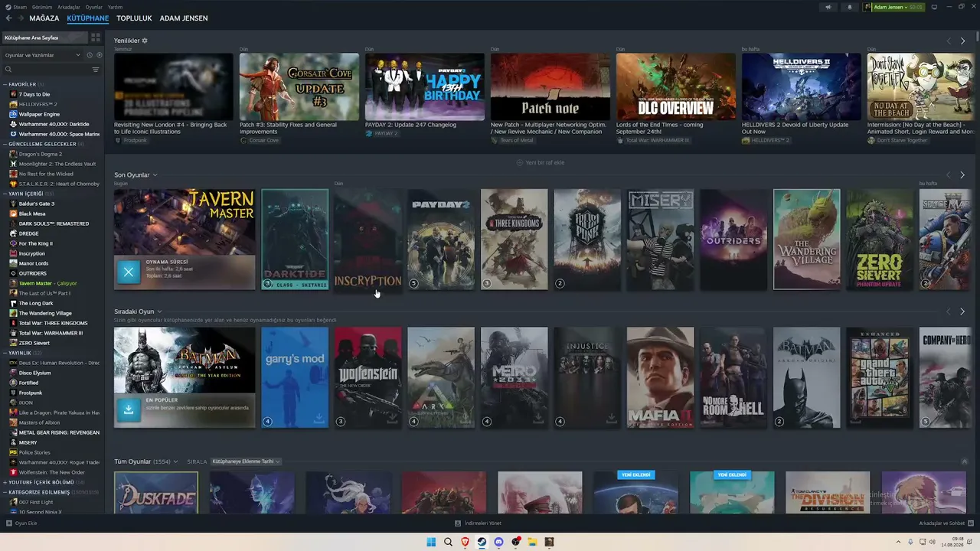Collapse the FAVORİLER category
980x551 pixels.
point(5,84)
